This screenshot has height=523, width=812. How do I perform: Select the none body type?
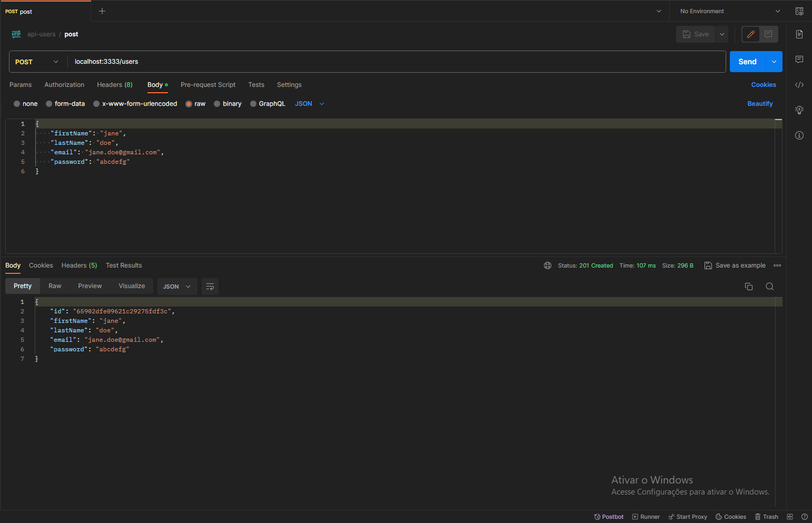coord(25,104)
